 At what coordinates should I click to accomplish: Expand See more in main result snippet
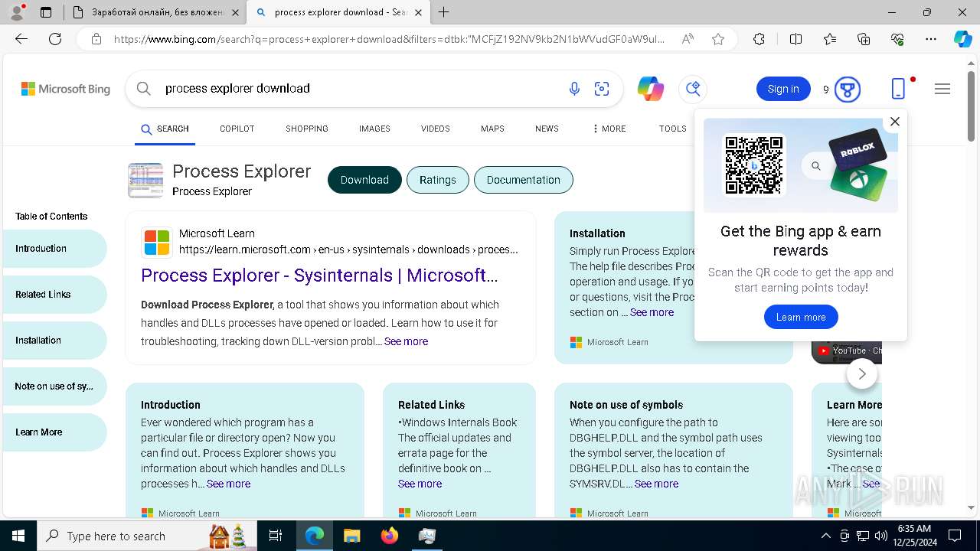tap(406, 341)
